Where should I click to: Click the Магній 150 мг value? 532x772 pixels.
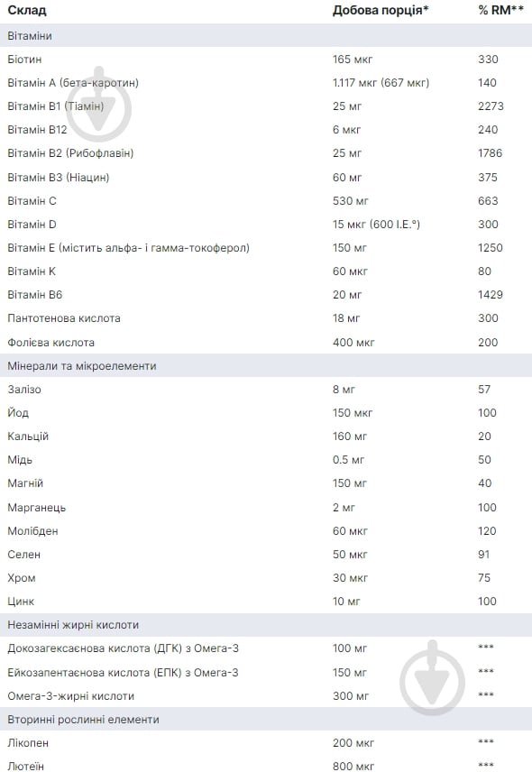[x=350, y=483]
